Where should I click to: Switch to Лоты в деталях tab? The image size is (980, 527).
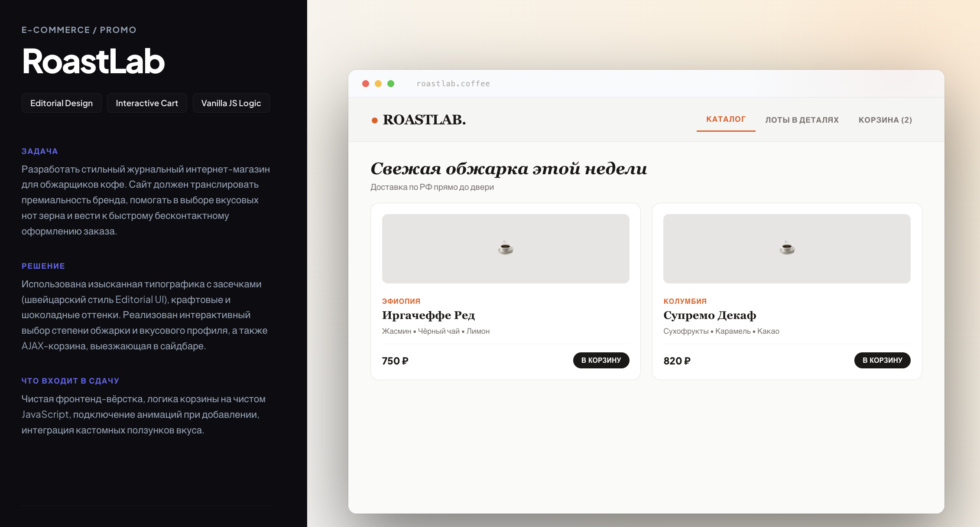[802, 120]
